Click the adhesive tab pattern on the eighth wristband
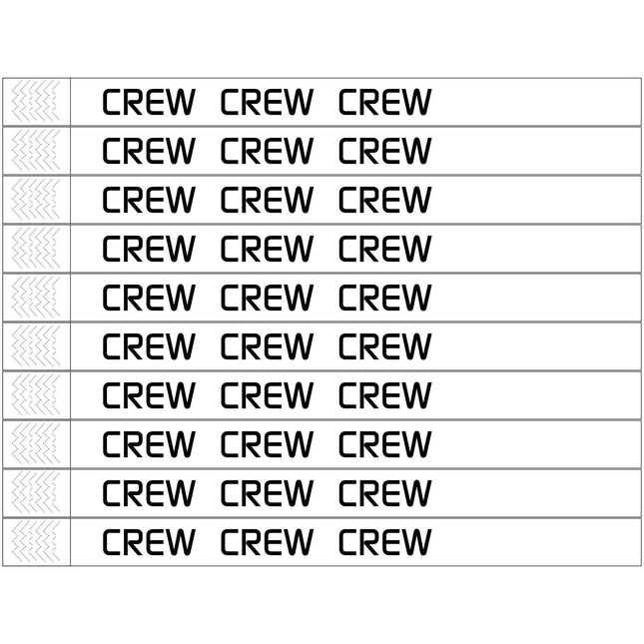 click(x=37, y=444)
